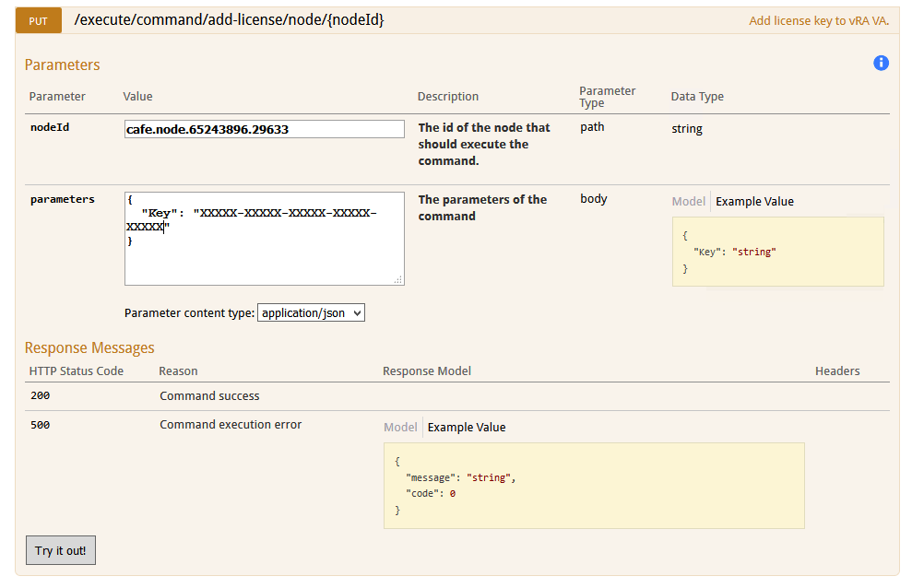Grab the textarea resize handle corner
Screen dimensions: 912x588
tap(397, 279)
